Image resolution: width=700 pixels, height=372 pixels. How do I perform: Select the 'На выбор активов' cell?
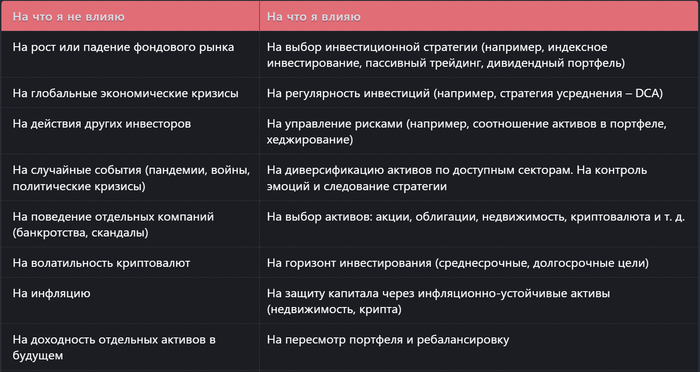click(x=479, y=224)
